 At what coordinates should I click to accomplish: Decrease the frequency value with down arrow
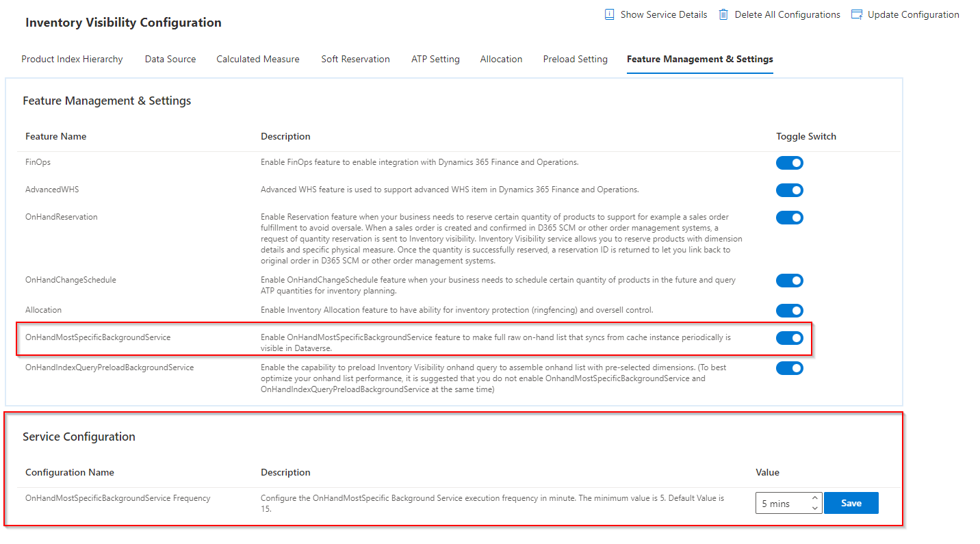point(814,508)
